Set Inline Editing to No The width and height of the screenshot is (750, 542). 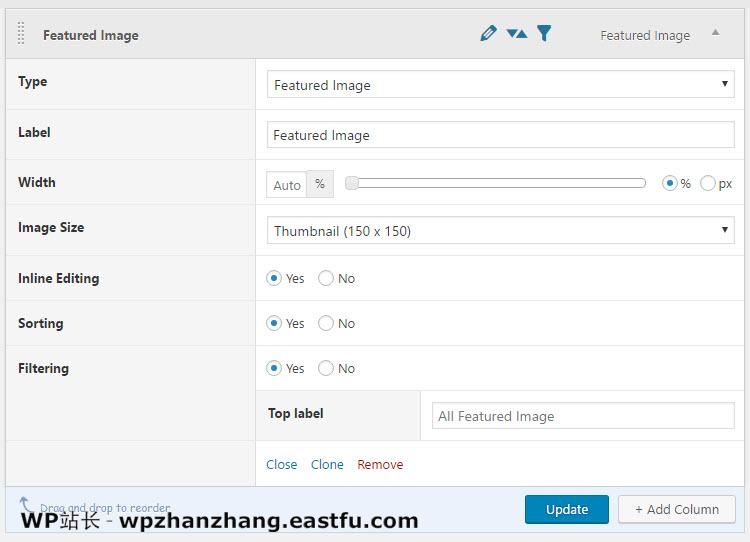pos(326,279)
